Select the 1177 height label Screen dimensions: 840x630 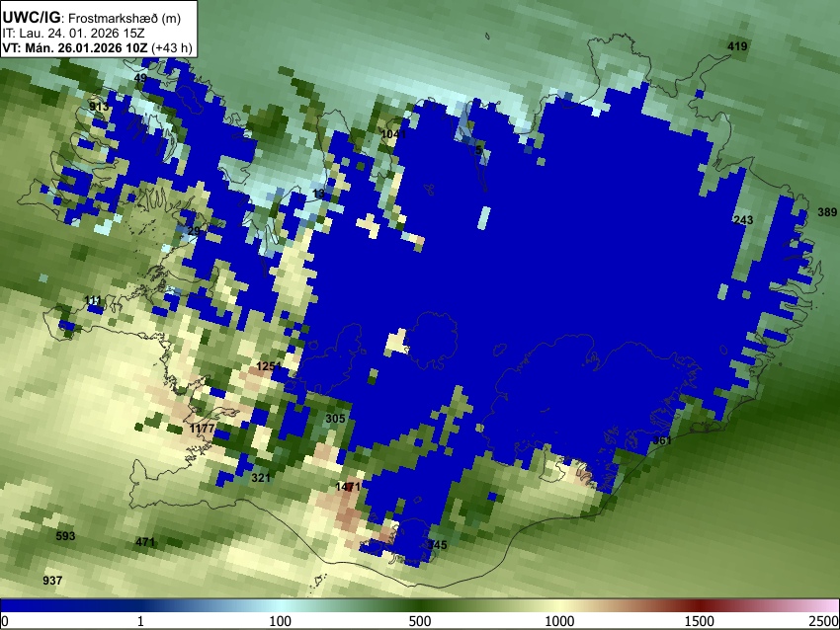pyautogui.click(x=202, y=429)
